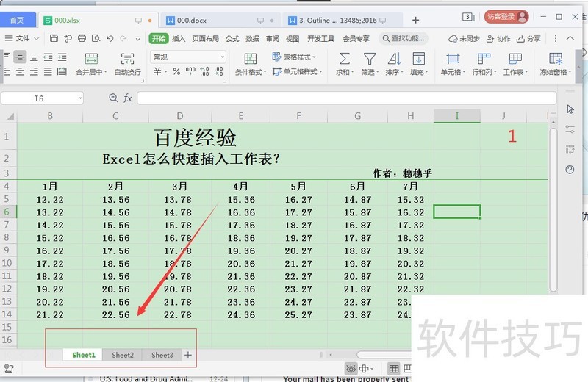Open the number format dropdown showing 常规
Image resolution: width=588 pixels, height=382 pixels.
tap(188, 57)
